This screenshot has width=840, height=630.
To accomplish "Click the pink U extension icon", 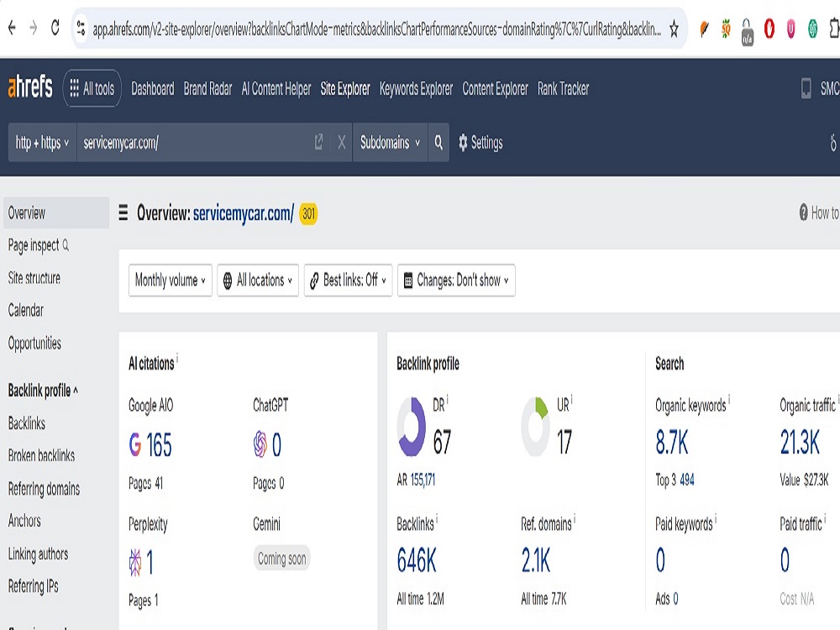I will click(790, 29).
